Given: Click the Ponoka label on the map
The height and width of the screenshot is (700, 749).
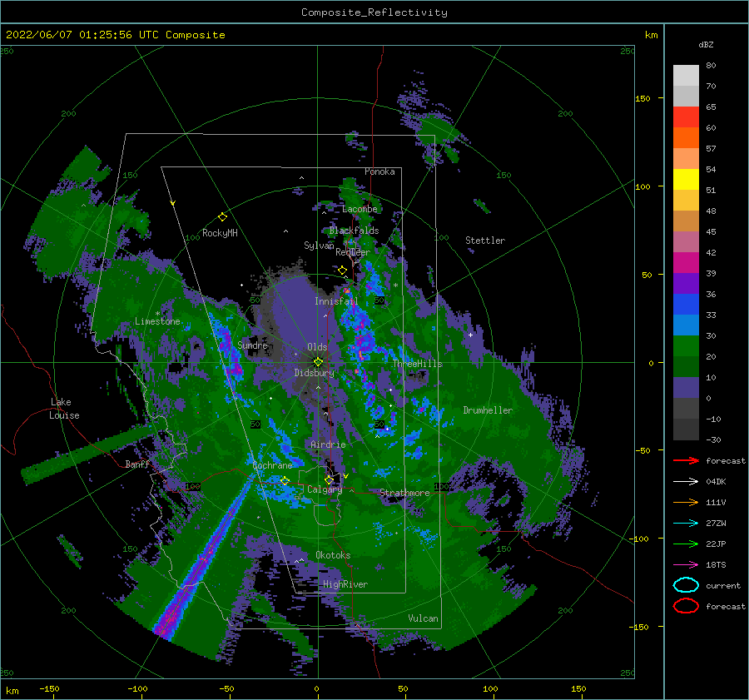Looking at the screenshot, I should [x=379, y=171].
